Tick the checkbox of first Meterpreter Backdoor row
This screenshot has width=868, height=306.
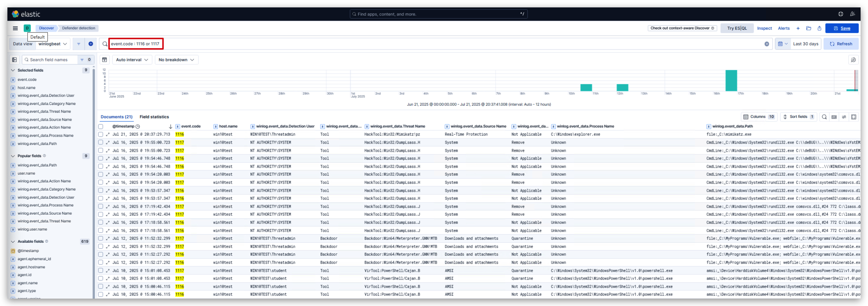tap(101, 238)
